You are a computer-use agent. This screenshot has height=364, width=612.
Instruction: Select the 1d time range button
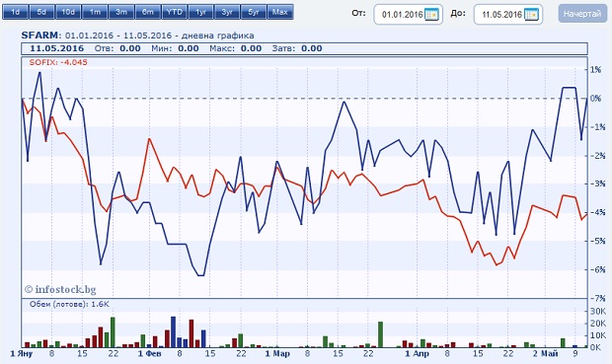point(15,12)
